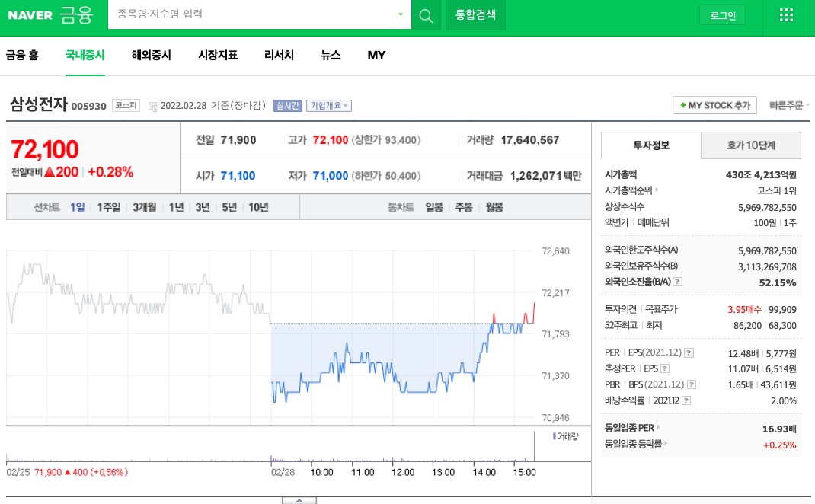Viewport: 815px width, 504px height.
Task: Expand the 기업개요 dropdown
Action: (329, 106)
